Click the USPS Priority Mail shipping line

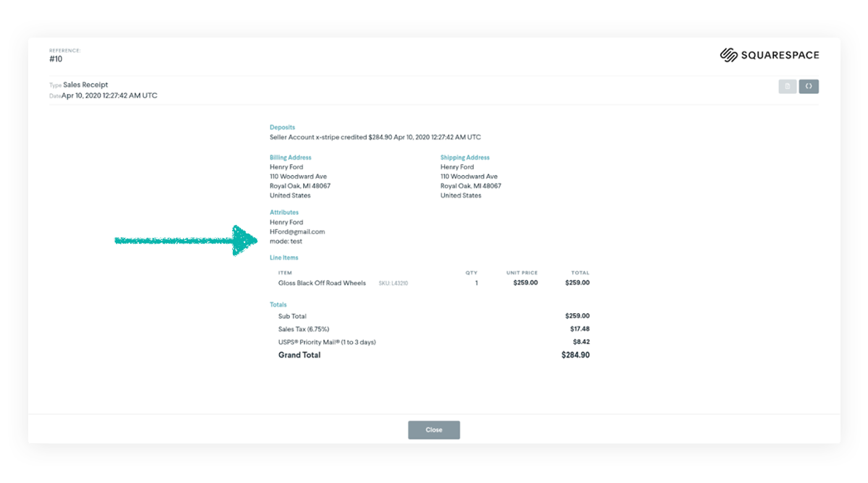point(327,342)
